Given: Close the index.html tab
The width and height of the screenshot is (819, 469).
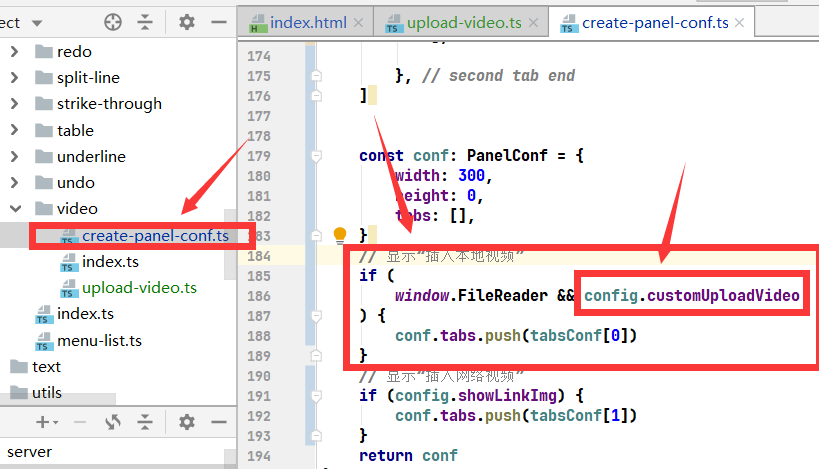Looking at the screenshot, I should click(358, 22).
